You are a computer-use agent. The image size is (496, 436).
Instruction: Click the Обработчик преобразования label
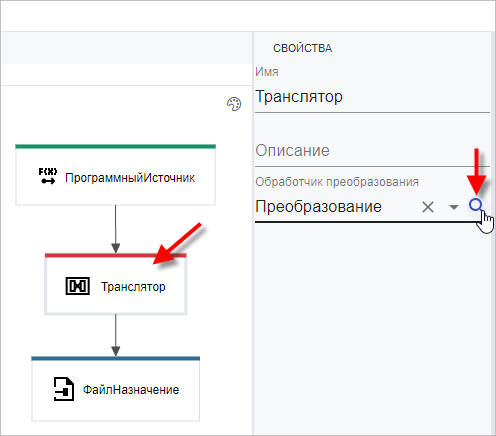tap(337, 182)
